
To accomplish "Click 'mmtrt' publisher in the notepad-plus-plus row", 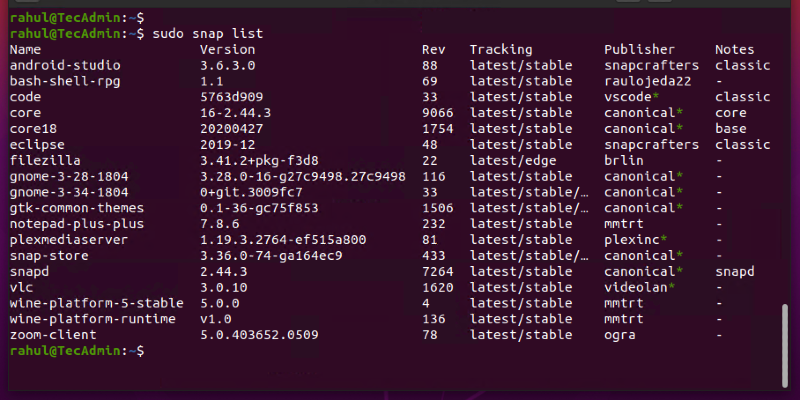I will [x=624, y=224].
